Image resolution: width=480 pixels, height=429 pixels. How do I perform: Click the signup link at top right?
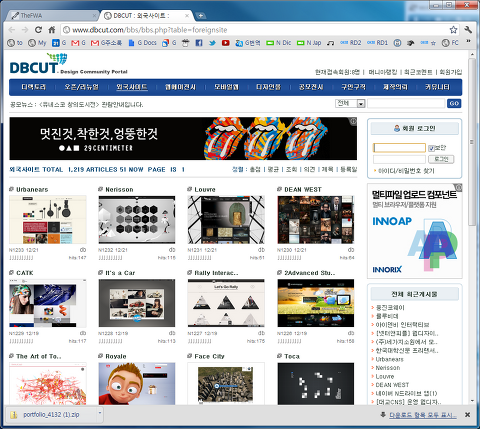coord(451,72)
